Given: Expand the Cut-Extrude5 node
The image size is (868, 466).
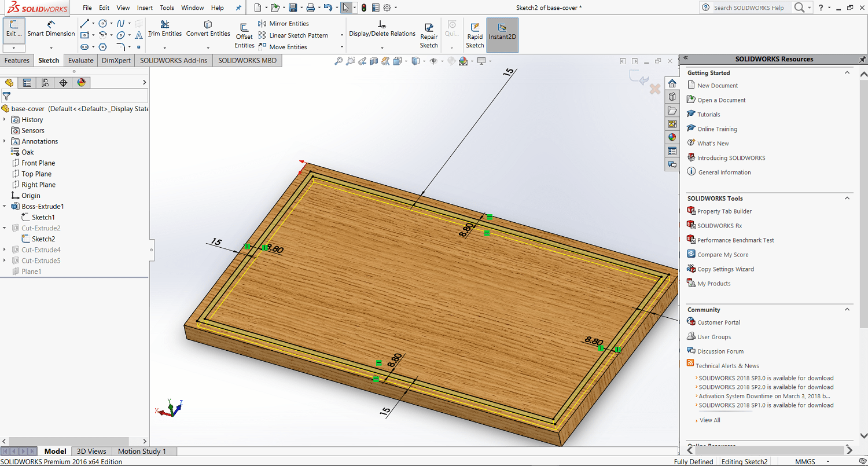Looking at the screenshot, I should (x=5, y=260).
